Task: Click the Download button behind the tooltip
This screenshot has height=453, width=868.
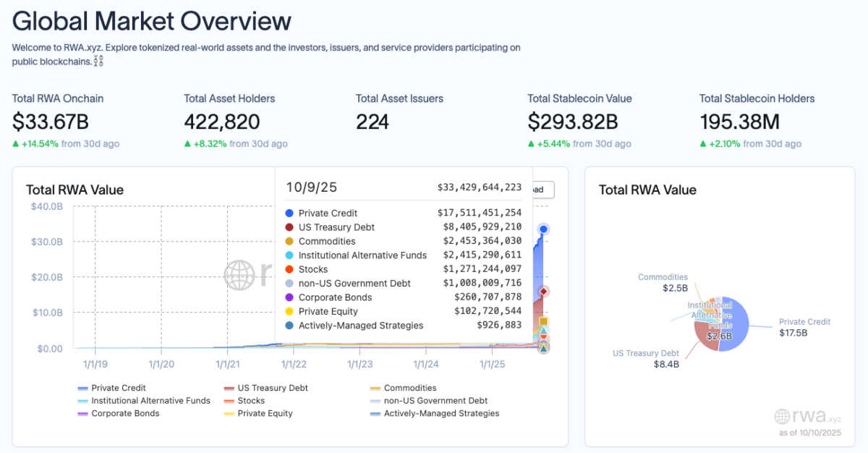Action: point(542,190)
